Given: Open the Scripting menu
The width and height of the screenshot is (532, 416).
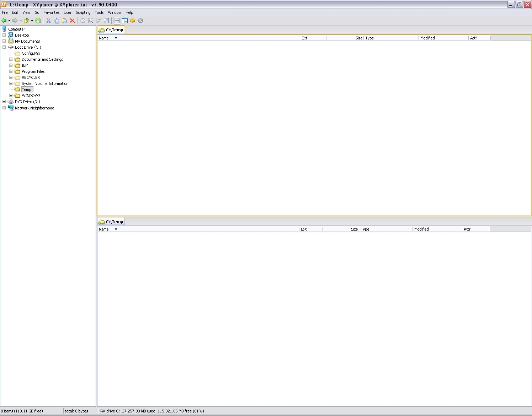Looking at the screenshot, I should tap(83, 12).
